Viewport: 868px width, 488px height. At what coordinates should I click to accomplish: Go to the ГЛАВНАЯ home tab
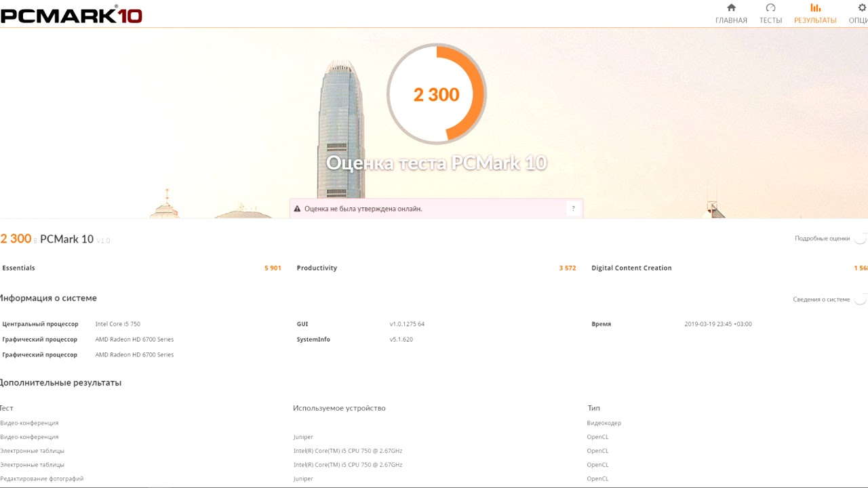tap(731, 14)
